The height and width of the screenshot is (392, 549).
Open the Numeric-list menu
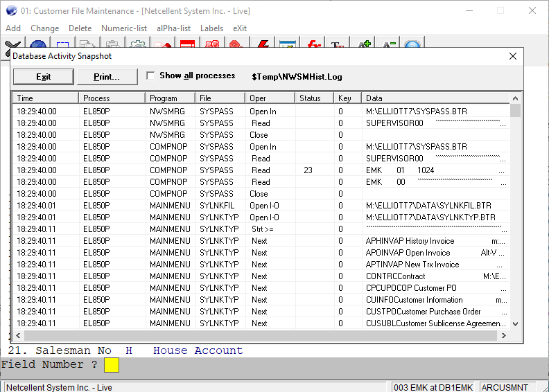(124, 28)
